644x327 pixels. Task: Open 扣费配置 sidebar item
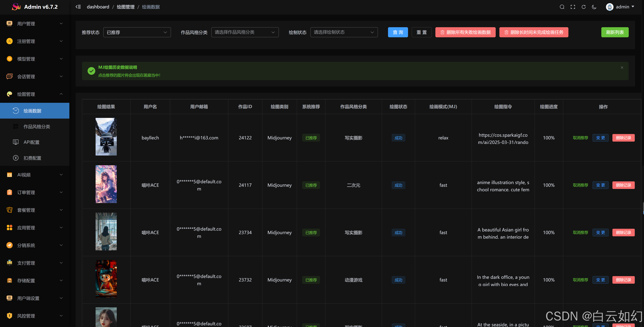tap(32, 158)
